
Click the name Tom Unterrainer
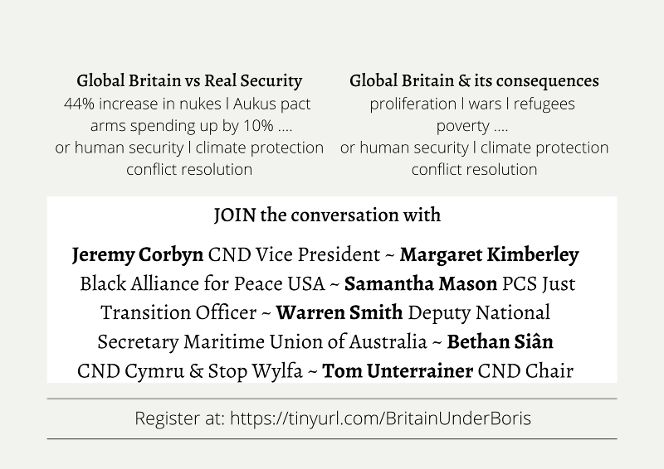(x=397, y=371)
